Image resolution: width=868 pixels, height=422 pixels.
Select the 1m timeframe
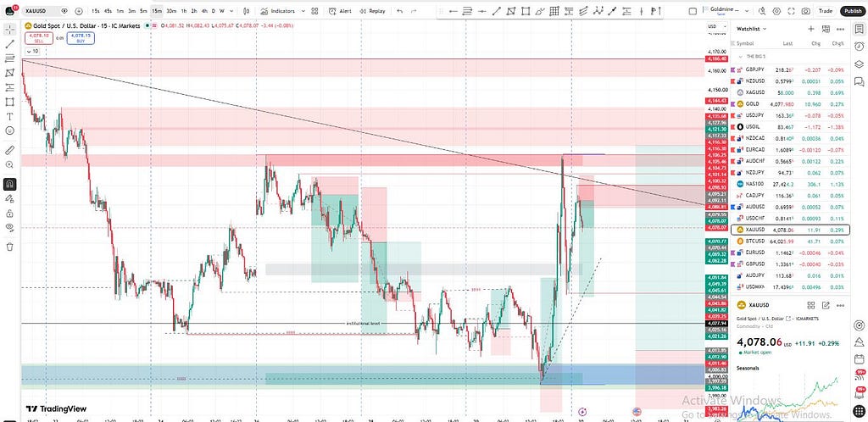[120, 11]
